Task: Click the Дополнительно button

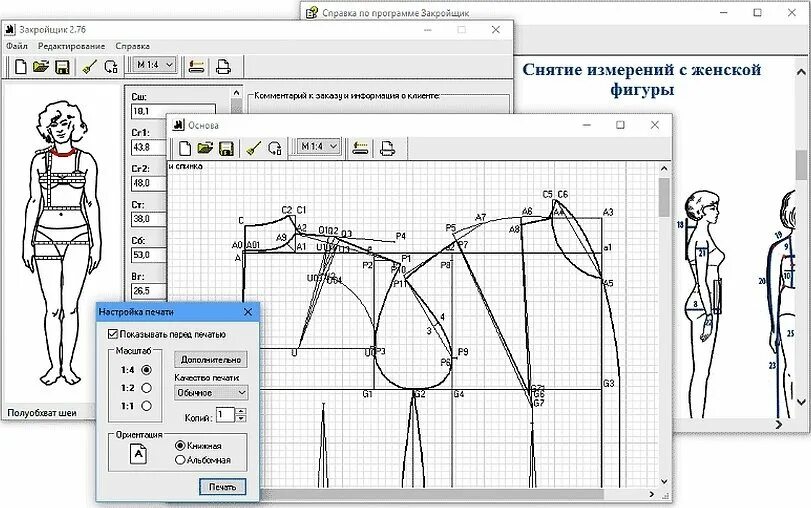Action: tap(211, 360)
